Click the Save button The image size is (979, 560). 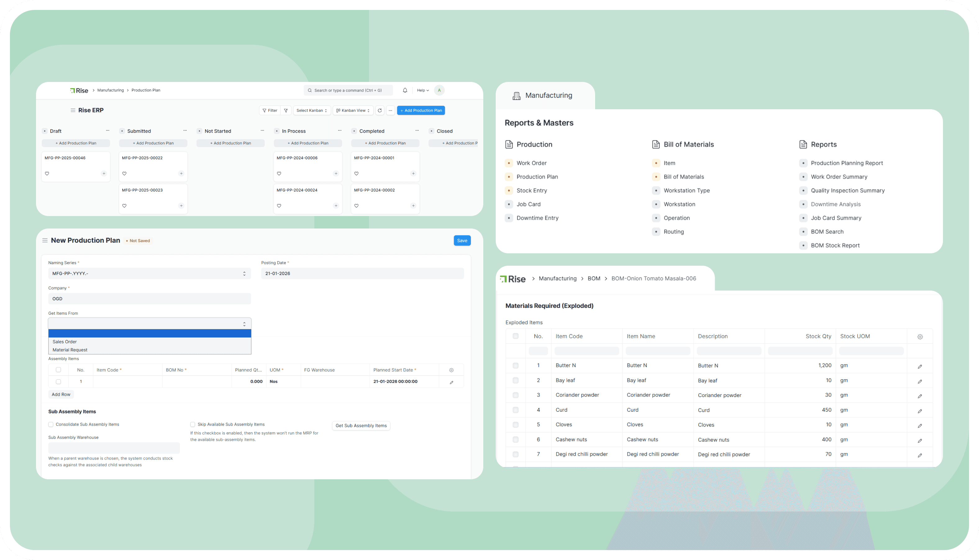(462, 240)
